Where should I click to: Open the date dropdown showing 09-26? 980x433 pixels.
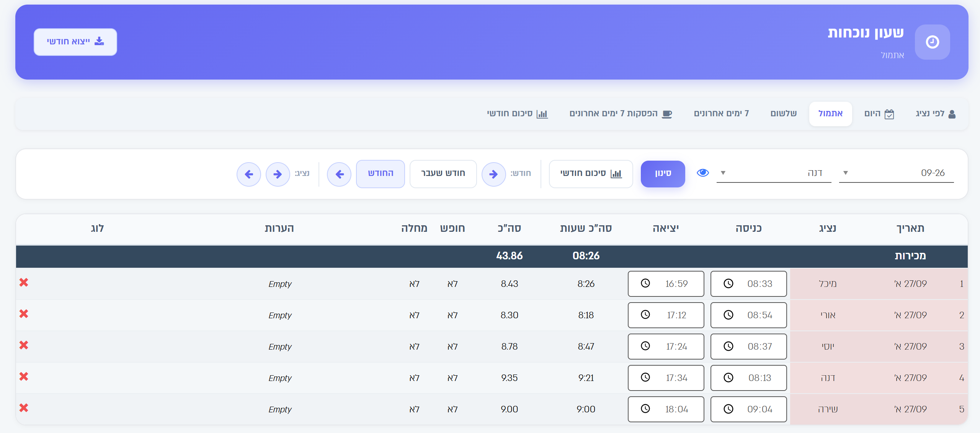(x=896, y=173)
